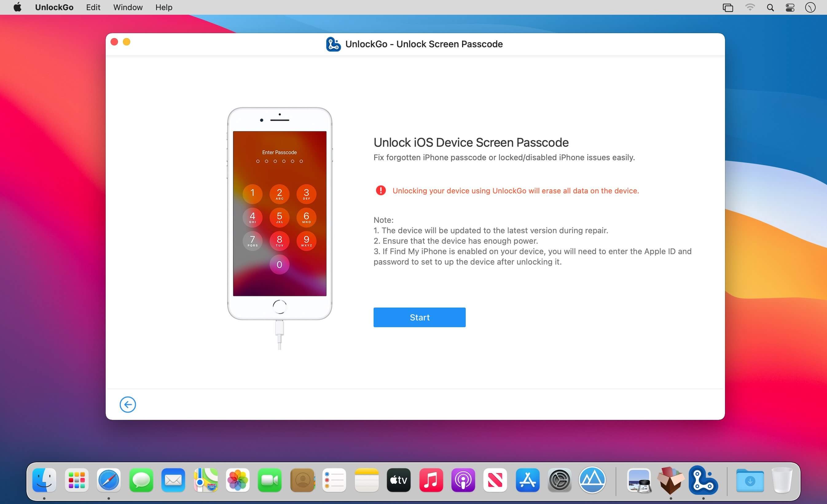Open Control Center in menu bar
Image resolution: width=827 pixels, height=504 pixels.
pos(790,7)
